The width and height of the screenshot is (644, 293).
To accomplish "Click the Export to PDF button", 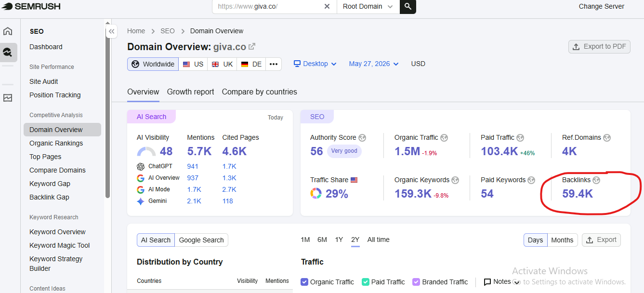I will pos(599,47).
